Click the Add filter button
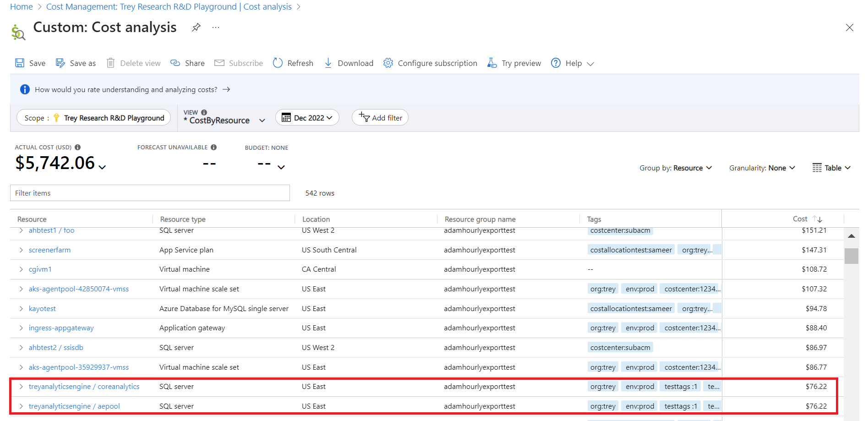 pyautogui.click(x=380, y=118)
